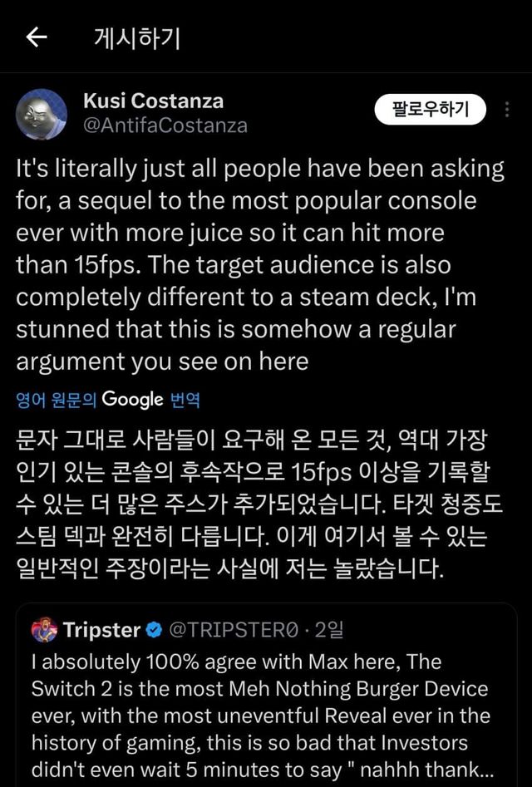Open the three-dot more options menu

(508, 110)
